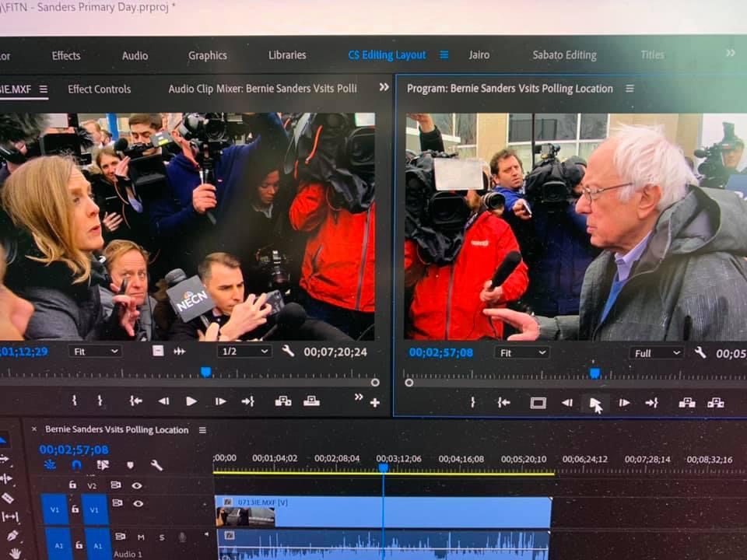Image resolution: width=747 pixels, height=560 pixels.
Task: Toggle Snap in the timeline
Action: 76,465
